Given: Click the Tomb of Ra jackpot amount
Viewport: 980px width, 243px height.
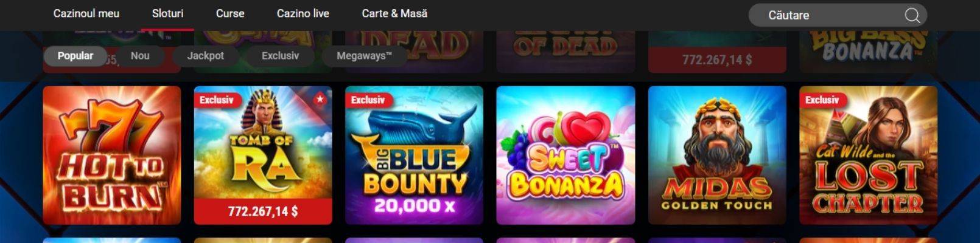Looking at the screenshot, I should (263, 211).
